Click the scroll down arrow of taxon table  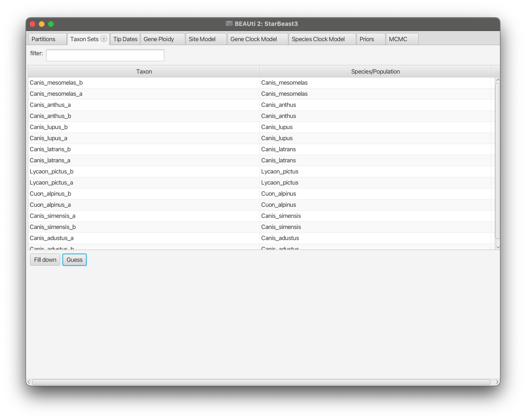498,247
